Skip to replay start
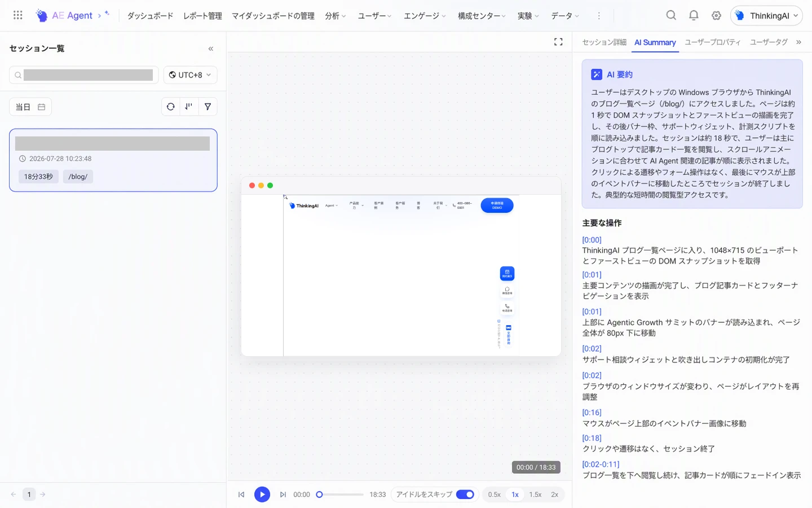 pos(241,494)
